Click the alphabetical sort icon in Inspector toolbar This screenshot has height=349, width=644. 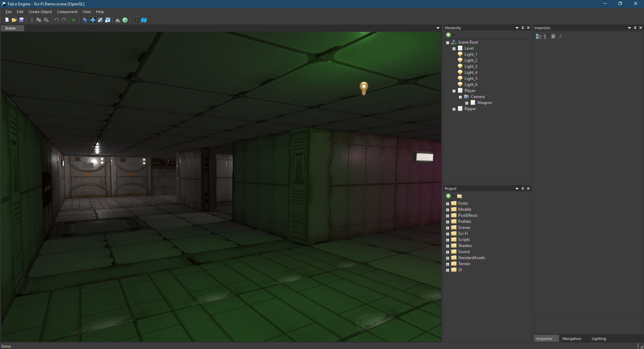(545, 36)
